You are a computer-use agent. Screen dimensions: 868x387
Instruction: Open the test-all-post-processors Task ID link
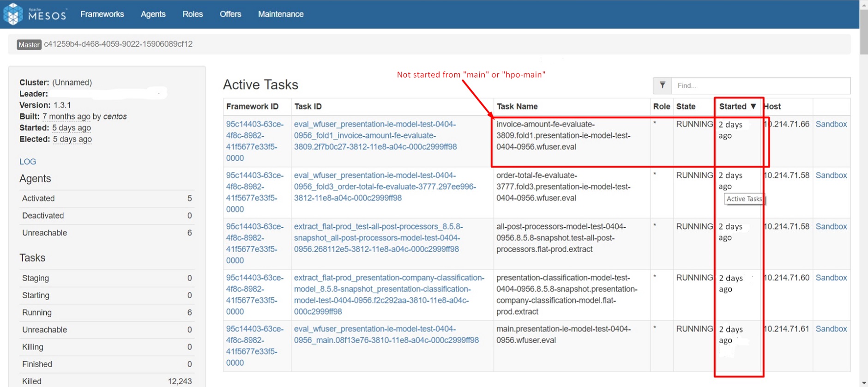(379, 238)
